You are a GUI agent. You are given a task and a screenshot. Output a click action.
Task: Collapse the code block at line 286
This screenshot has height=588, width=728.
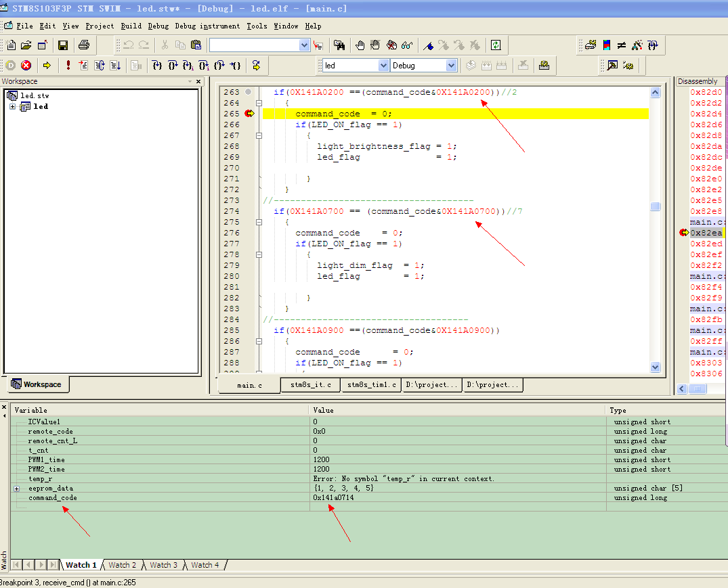click(259, 341)
